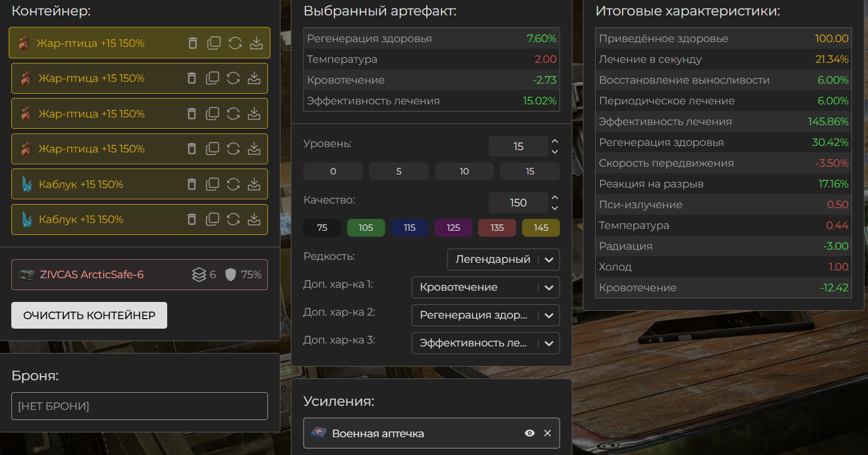Screen dimensions: 868x455
Task: Click download icon on lower Каблук row
Action: pyautogui.click(x=254, y=219)
